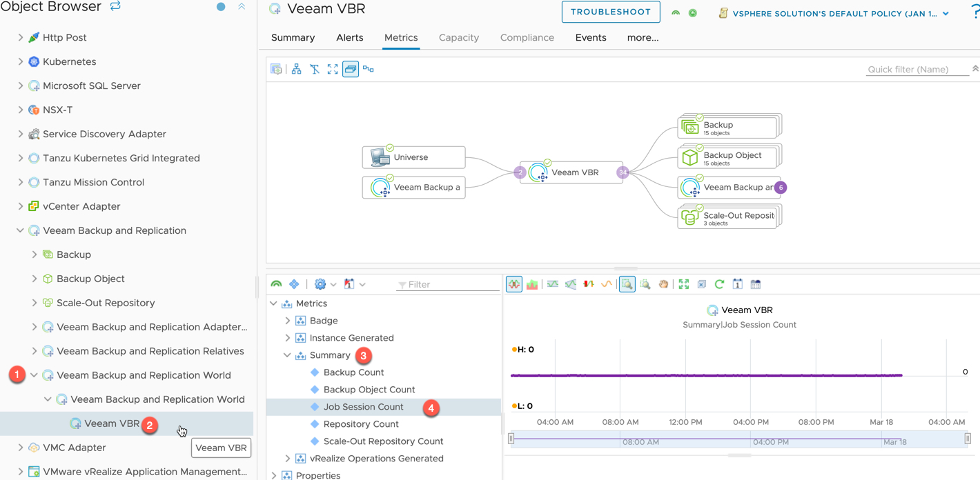
Task: Collapse the Veeam Backup and Replication node
Action: (21, 230)
